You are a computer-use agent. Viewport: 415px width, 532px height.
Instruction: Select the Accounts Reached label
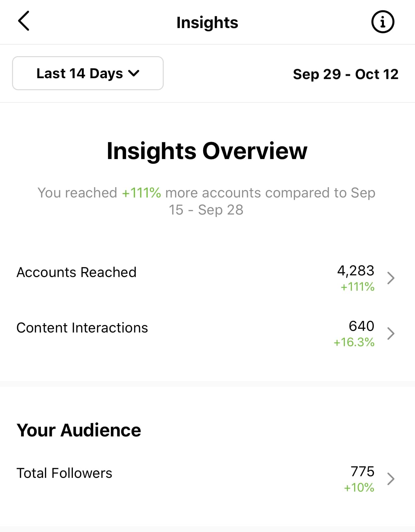coord(77,272)
